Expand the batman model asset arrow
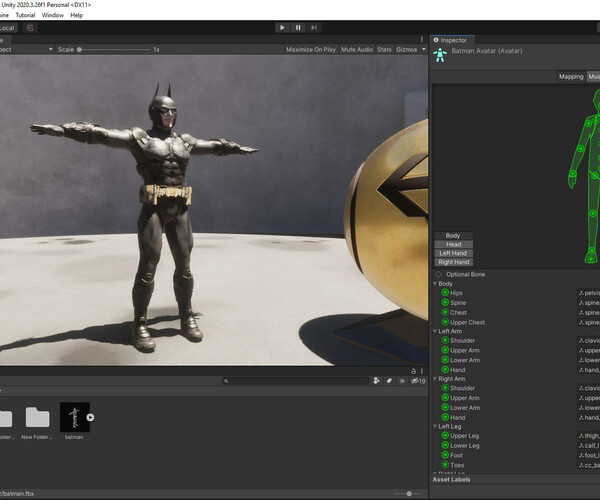Image resolution: width=600 pixels, height=500 pixels. tap(90, 417)
